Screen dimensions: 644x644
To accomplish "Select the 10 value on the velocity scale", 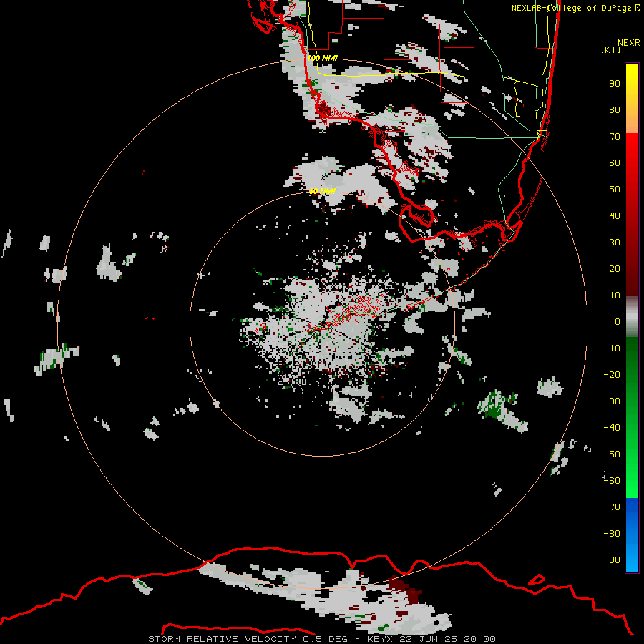I will [x=615, y=296].
